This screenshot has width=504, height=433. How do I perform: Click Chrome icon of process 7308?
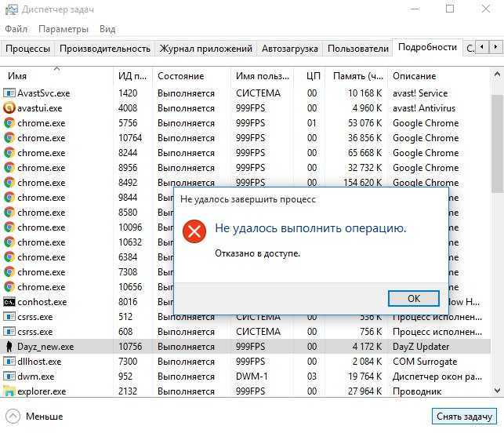click(9, 272)
